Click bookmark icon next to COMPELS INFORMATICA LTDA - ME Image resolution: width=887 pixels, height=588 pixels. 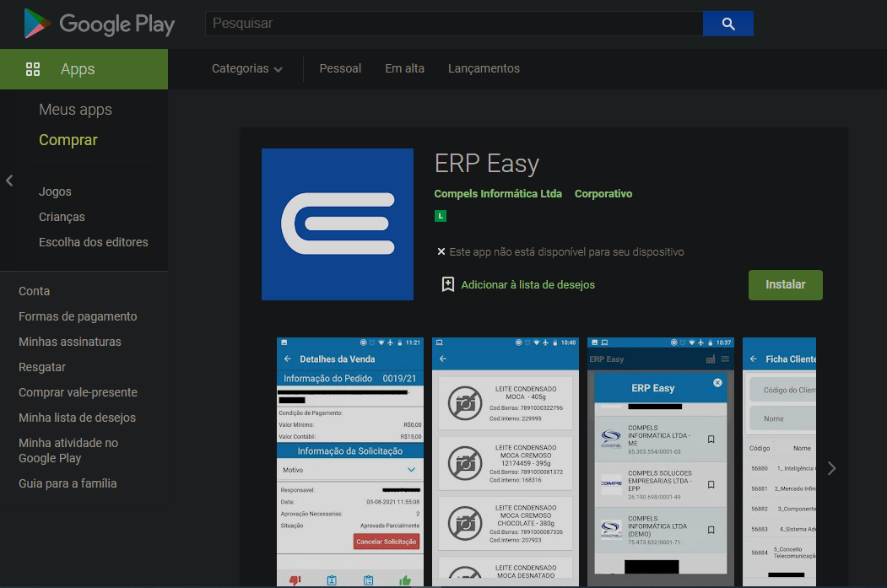click(x=711, y=440)
